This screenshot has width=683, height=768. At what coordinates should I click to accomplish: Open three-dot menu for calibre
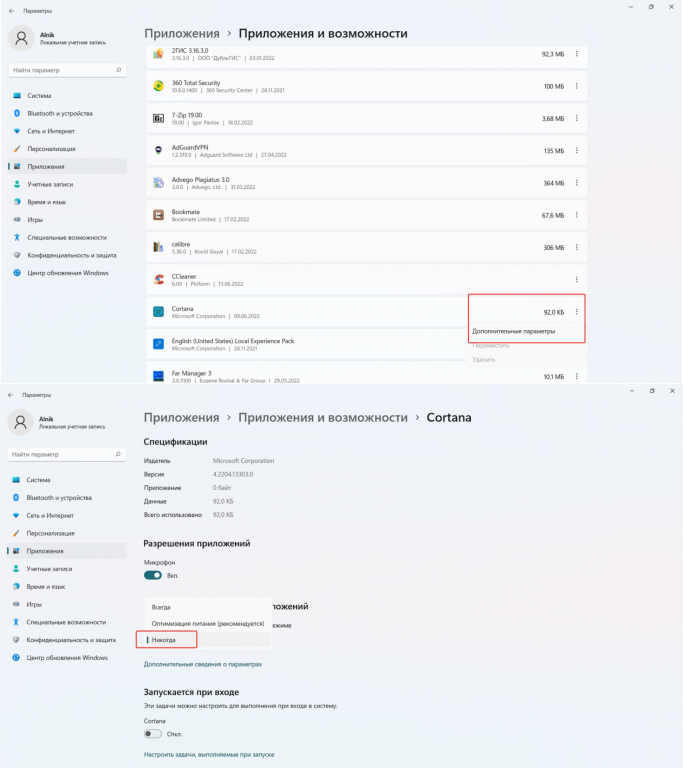point(577,247)
